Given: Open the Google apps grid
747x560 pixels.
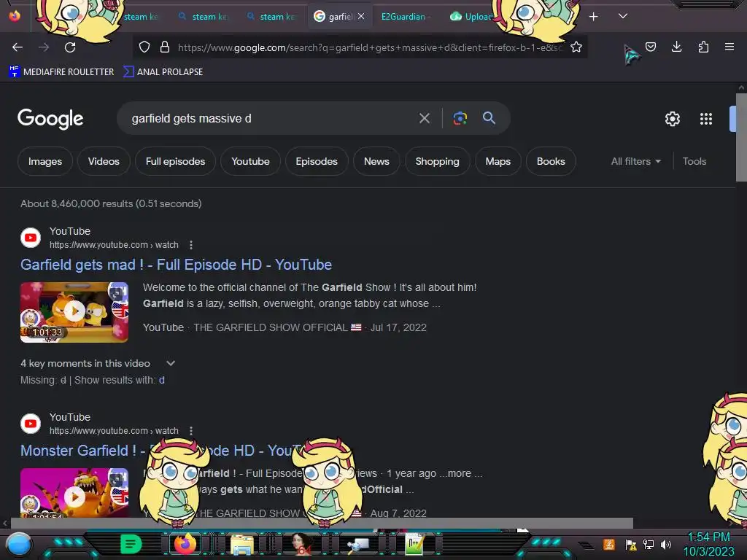Looking at the screenshot, I should click(x=705, y=119).
